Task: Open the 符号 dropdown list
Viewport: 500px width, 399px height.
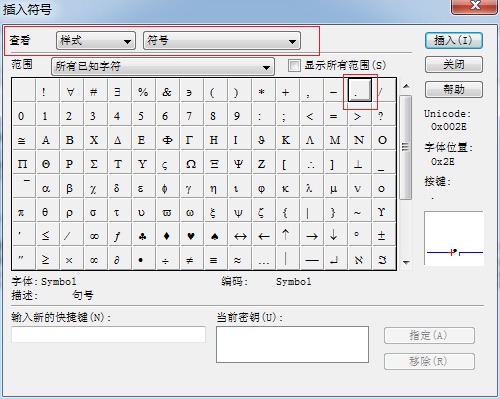Action: coord(222,41)
